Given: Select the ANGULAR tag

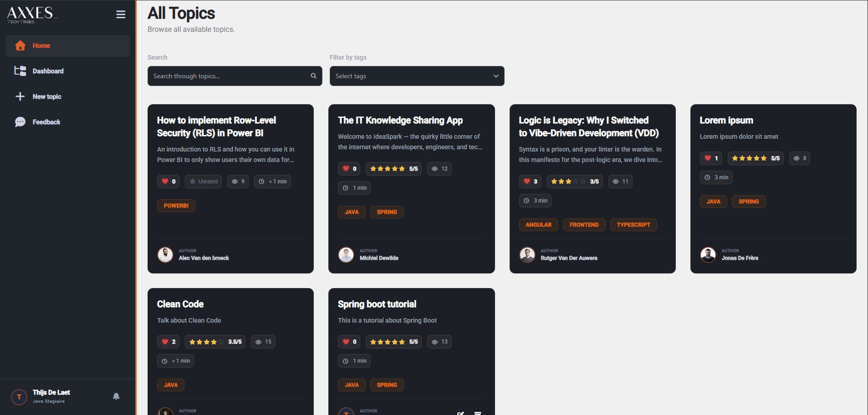Looking at the screenshot, I should click(539, 225).
